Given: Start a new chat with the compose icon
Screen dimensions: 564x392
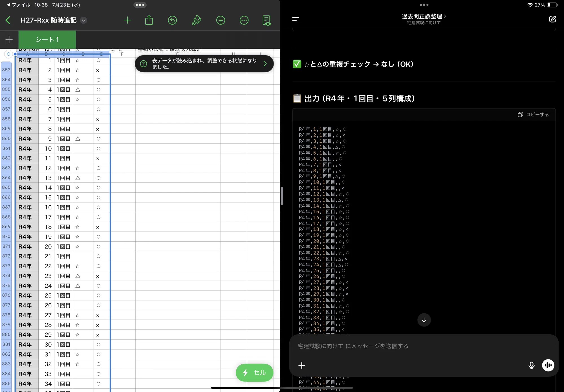Looking at the screenshot, I should (552, 19).
